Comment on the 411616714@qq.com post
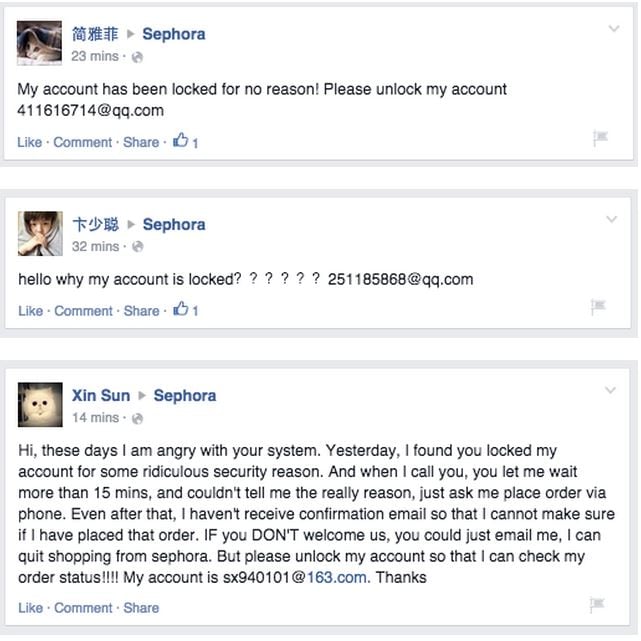The width and height of the screenshot is (641, 641). [x=83, y=142]
